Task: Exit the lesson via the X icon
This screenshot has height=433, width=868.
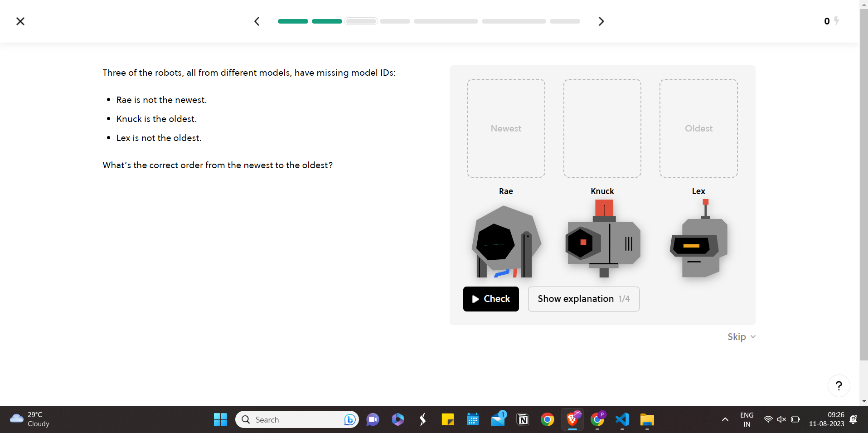Action: click(x=20, y=21)
